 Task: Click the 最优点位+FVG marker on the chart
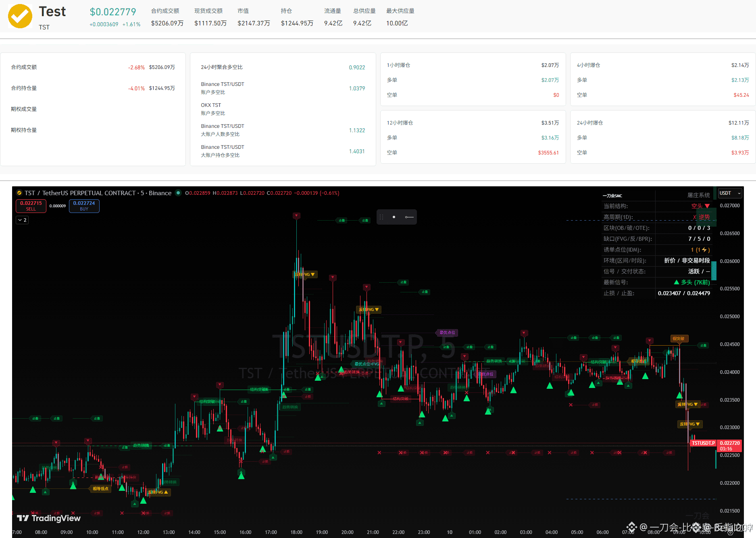pos(367,364)
